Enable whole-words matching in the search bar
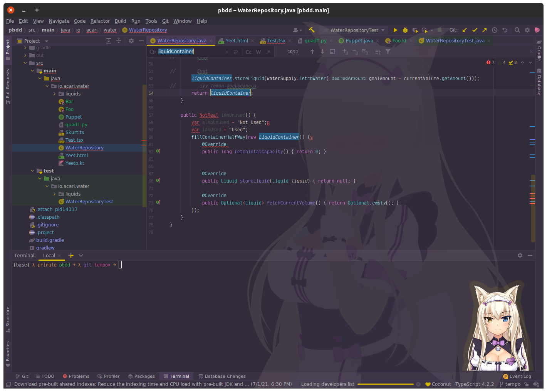 (x=258, y=52)
